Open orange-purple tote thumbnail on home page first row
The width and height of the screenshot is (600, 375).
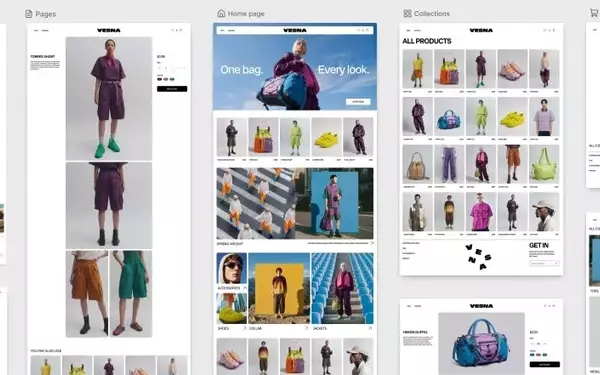tap(263, 137)
